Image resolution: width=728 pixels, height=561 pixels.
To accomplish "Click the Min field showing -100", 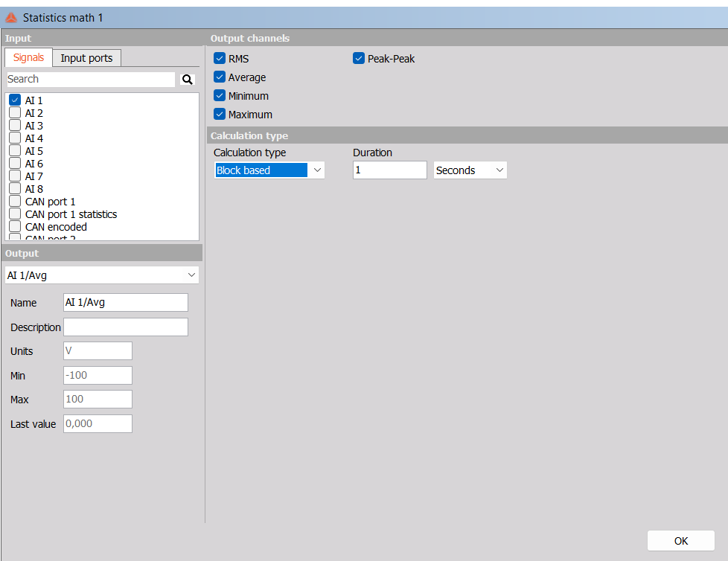I will pos(98,376).
